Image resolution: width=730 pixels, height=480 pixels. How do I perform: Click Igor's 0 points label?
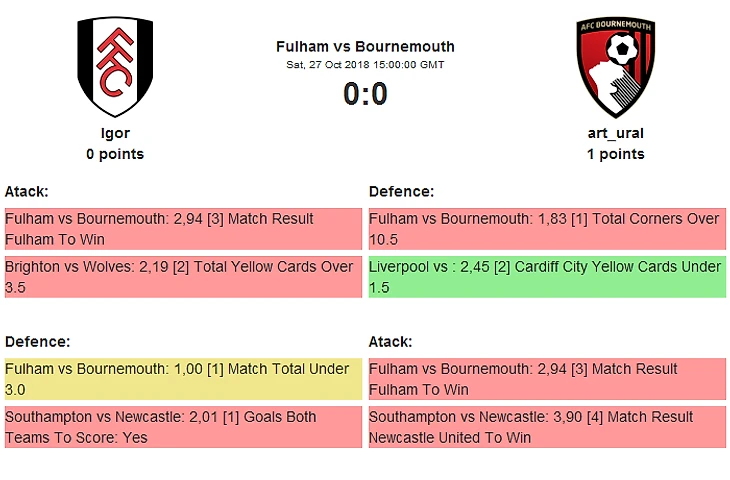(115, 154)
